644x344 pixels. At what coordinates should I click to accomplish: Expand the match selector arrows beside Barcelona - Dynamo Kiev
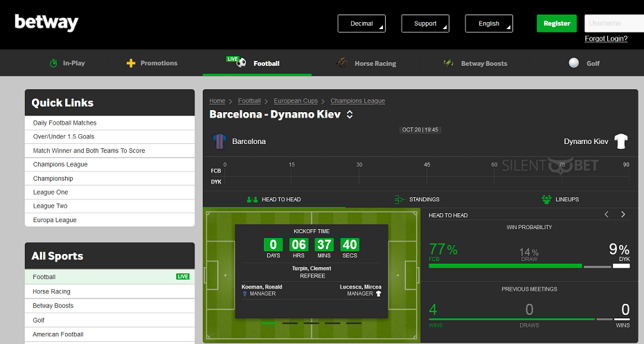(x=350, y=114)
